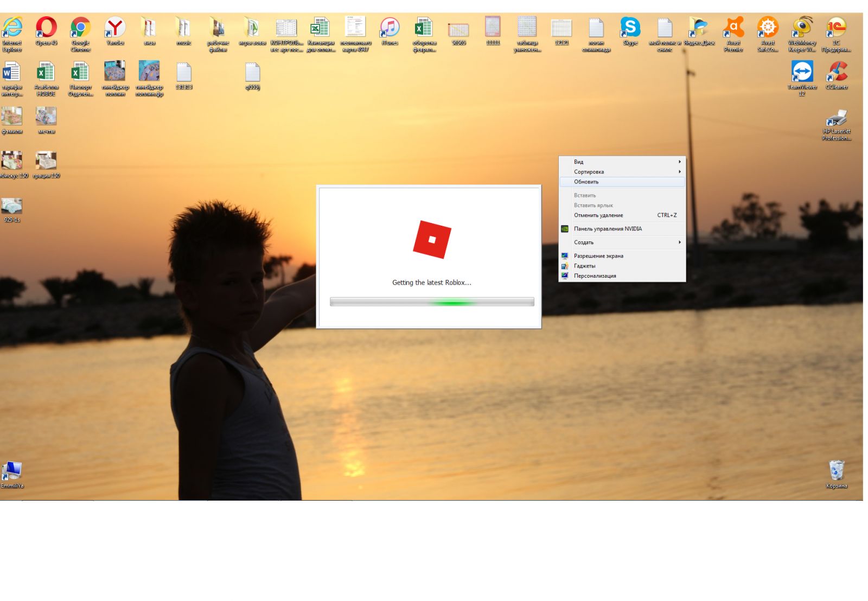Select the WebMoney Keeper shortcut
The width and height of the screenshot is (868, 601).
click(x=802, y=34)
